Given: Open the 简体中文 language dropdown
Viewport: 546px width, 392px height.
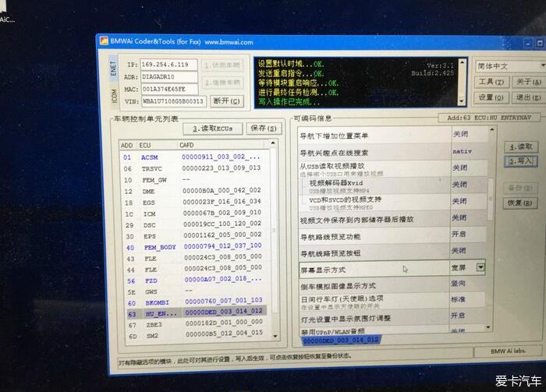Looking at the screenshot, I should coord(510,66).
